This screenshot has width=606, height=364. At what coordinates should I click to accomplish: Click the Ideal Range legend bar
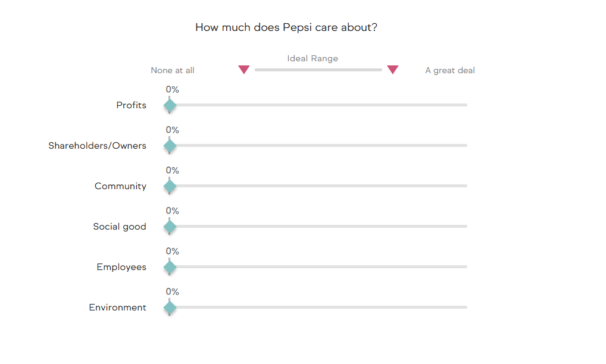(x=318, y=70)
